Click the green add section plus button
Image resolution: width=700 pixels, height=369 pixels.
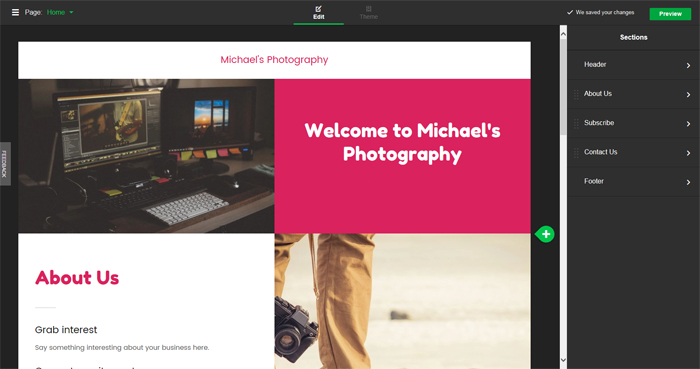coord(545,234)
